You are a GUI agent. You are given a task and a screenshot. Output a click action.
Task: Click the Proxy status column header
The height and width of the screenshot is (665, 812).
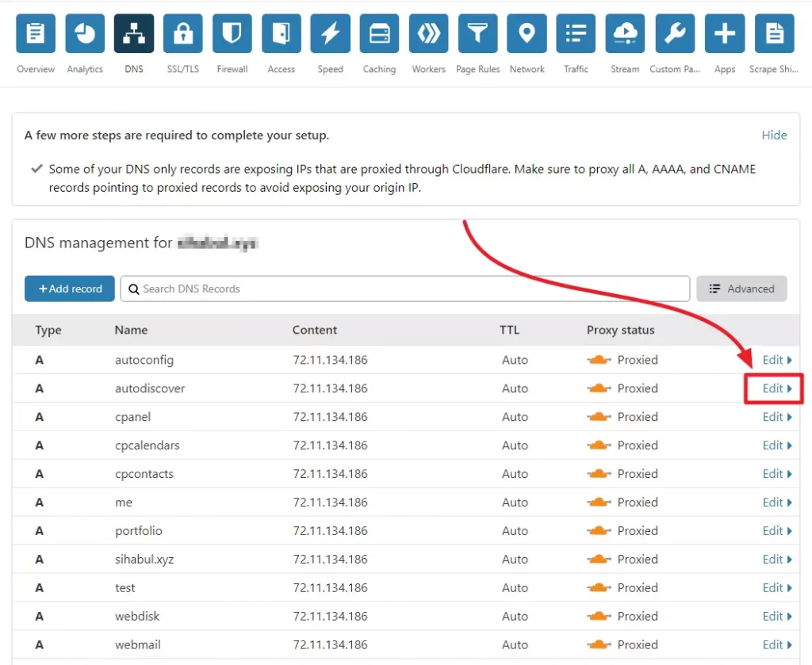pos(620,331)
